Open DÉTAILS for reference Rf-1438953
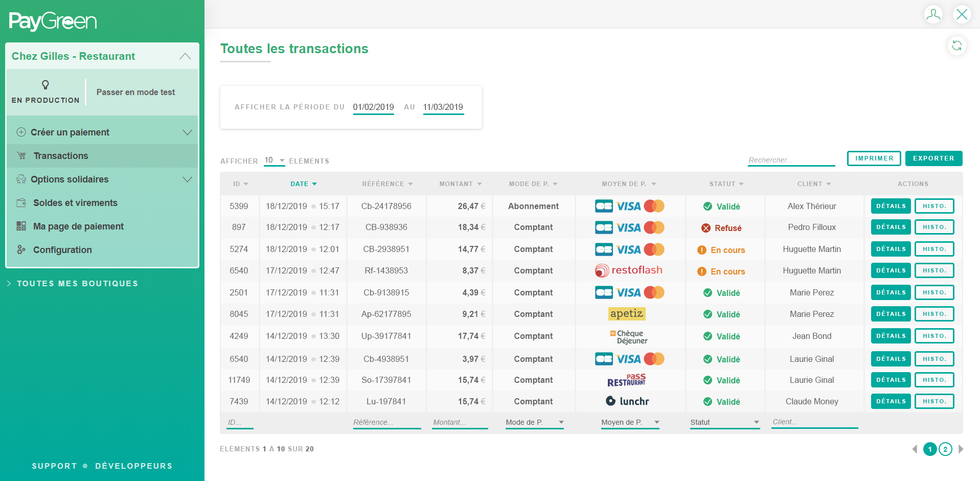The height and width of the screenshot is (481, 980). pos(891,270)
